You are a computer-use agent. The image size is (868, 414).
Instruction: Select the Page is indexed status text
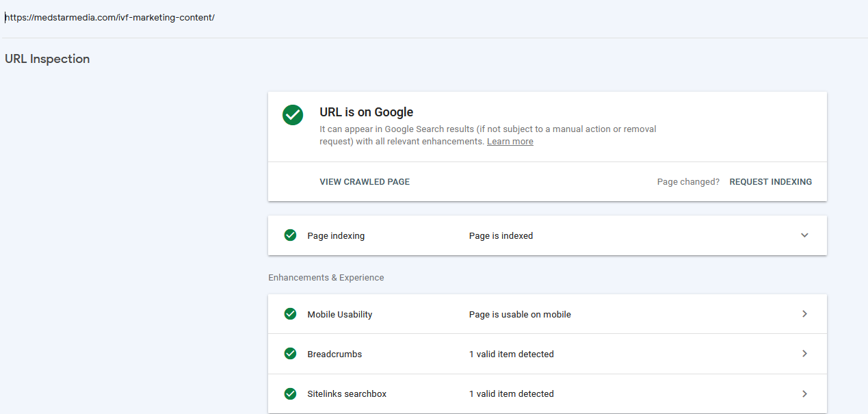[501, 236]
